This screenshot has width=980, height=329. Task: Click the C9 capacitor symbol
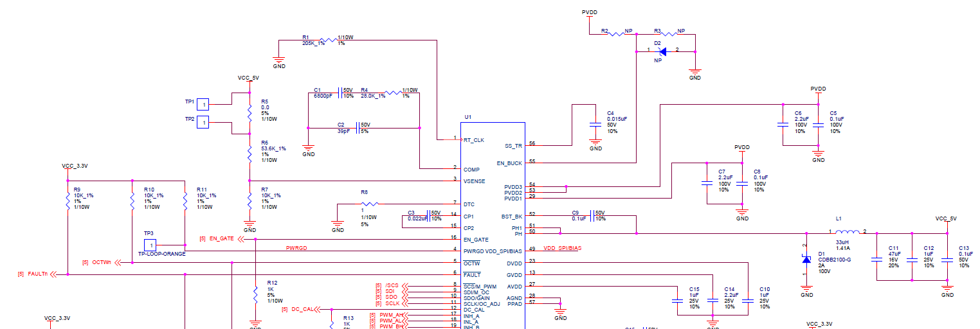(x=592, y=216)
